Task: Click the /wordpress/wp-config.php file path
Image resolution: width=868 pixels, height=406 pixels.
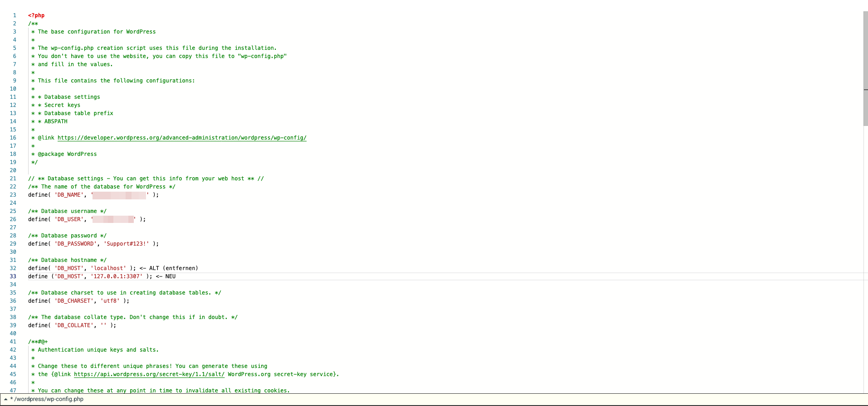Action: point(49,399)
